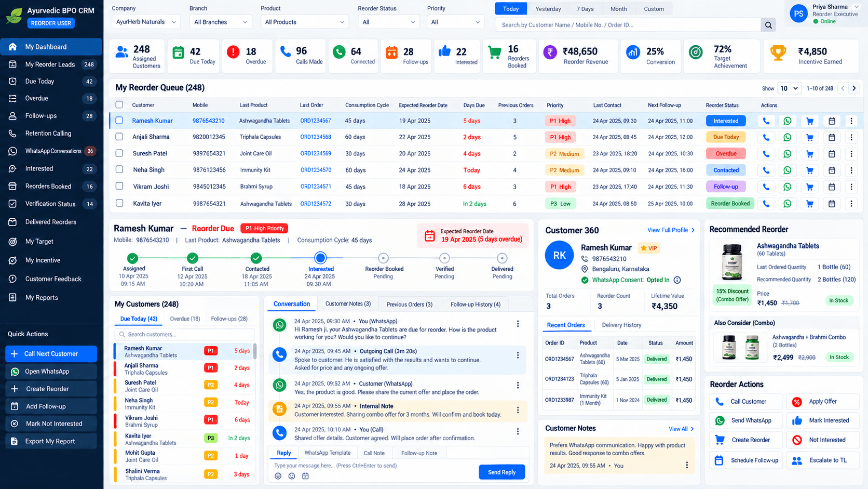This screenshot has height=489, width=868.
Task: Open options menu of Internal Note message
Action: tap(518, 410)
